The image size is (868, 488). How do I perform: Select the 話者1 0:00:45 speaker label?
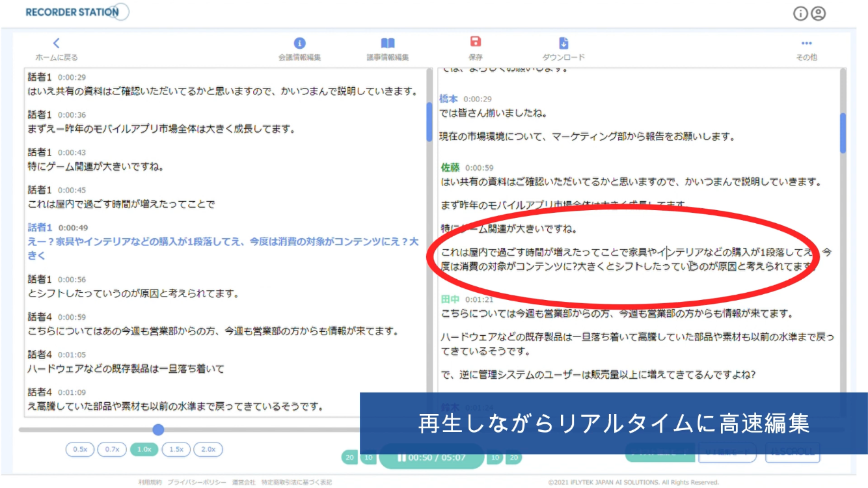pos(40,190)
